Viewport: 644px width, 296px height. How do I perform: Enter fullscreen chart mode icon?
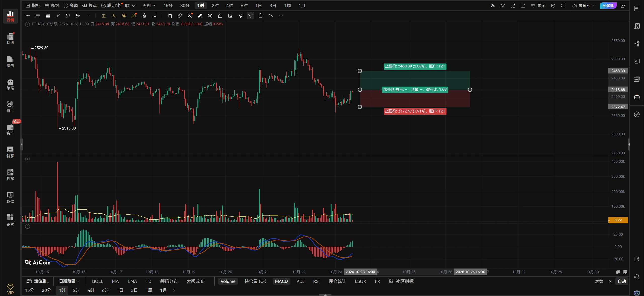pyautogui.click(x=563, y=6)
